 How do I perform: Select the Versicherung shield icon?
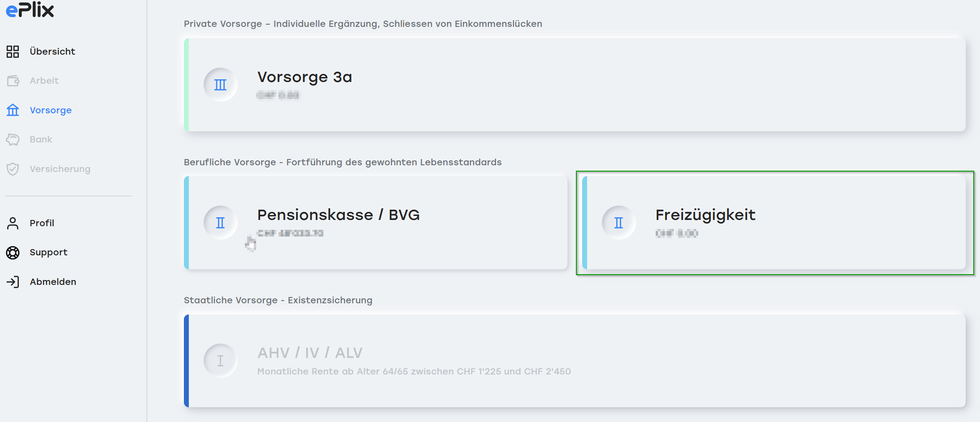coord(13,169)
